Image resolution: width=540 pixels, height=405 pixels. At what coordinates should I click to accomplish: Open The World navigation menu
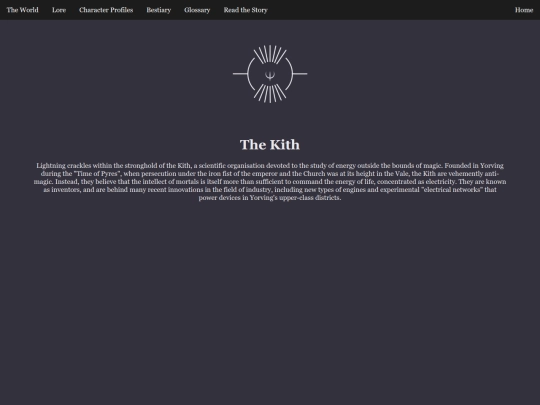click(22, 10)
